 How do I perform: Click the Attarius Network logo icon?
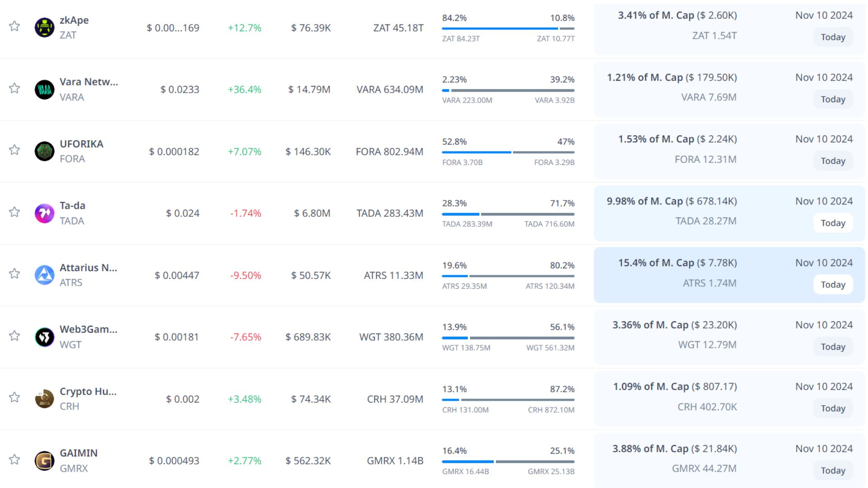(x=44, y=275)
